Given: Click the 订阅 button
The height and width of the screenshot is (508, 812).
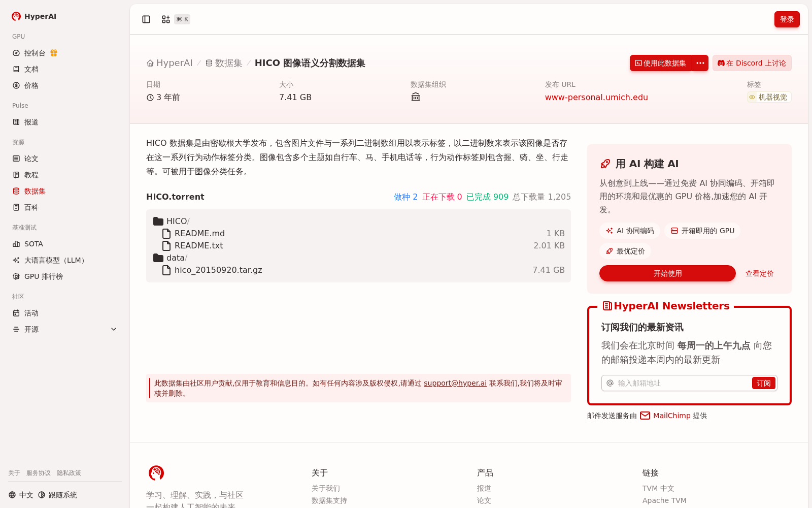Looking at the screenshot, I should click(x=764, y=383).
